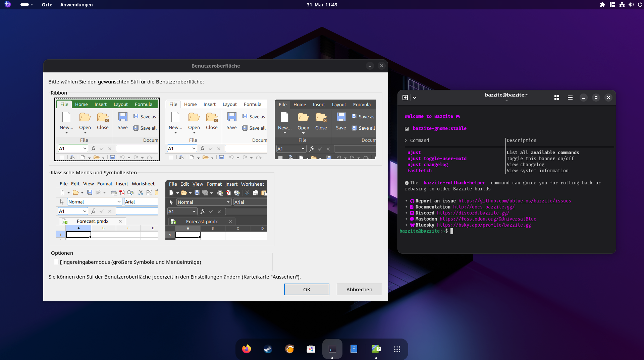Click new tab icon in terminal
This screenshot has width=644, height=360.
point(405,98)
